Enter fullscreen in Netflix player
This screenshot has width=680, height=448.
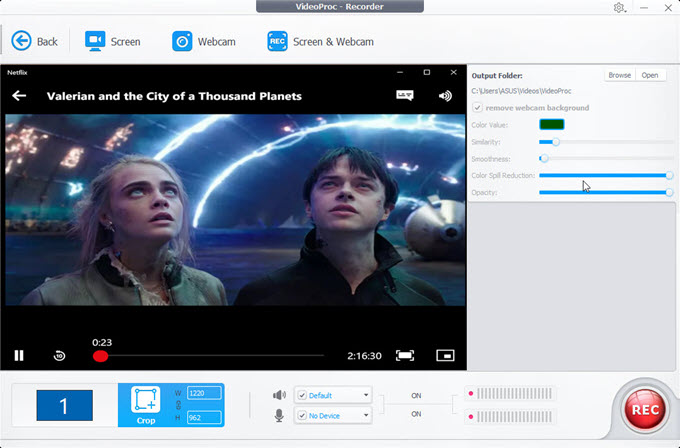click(404, 355)
